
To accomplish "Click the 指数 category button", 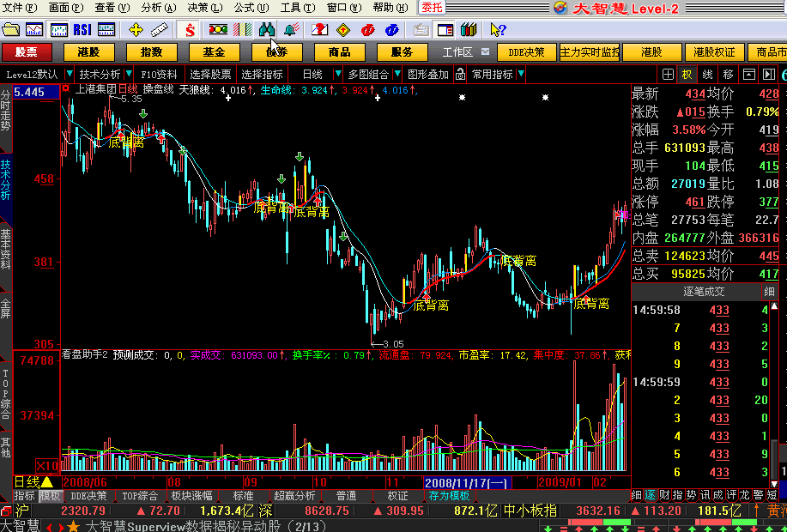I will click(x=151, y=52).
